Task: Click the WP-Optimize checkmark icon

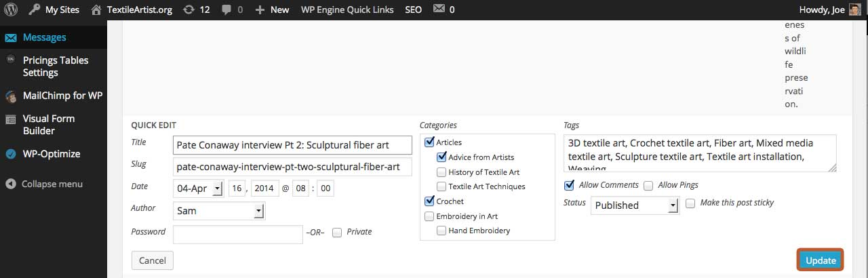Action: (x=11, y=154)
